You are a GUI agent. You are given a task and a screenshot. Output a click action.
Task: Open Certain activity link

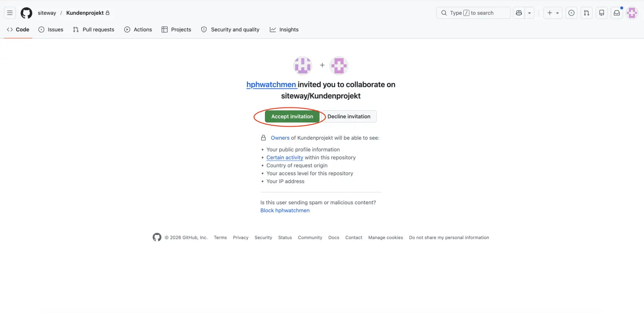pos(285,157)
